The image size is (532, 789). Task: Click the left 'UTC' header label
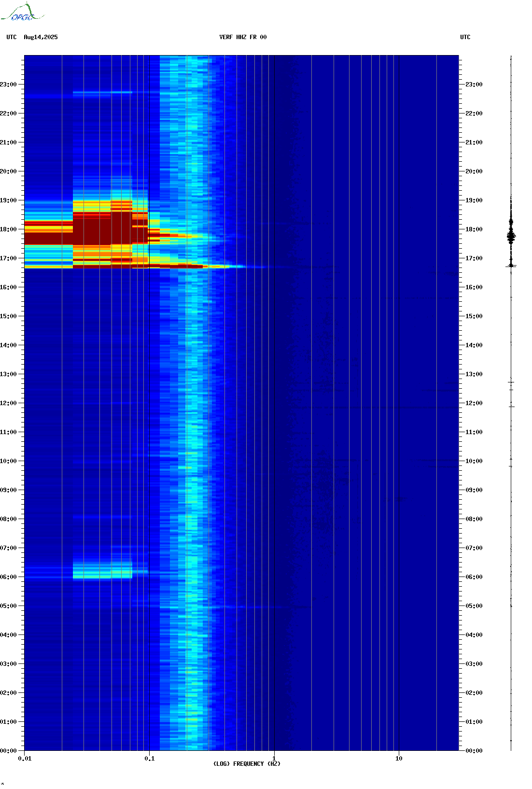click(x=12, y=37)
